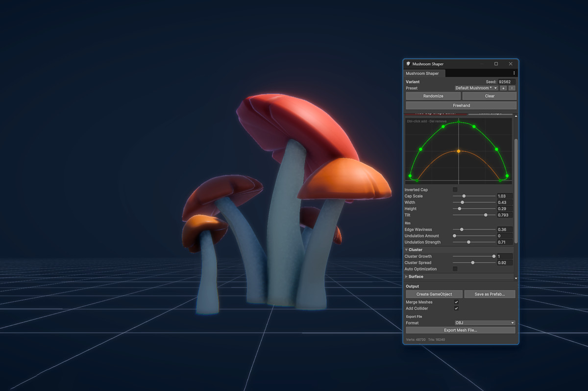Click Save as Prefab...
The height and width of the screenshot is (391, 588).
tap(490, 294)
